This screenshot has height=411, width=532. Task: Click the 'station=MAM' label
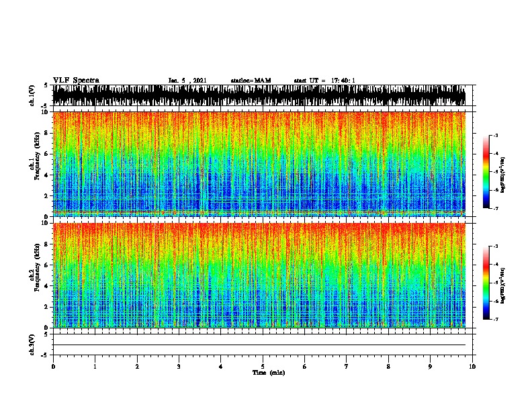coord(251,81)
